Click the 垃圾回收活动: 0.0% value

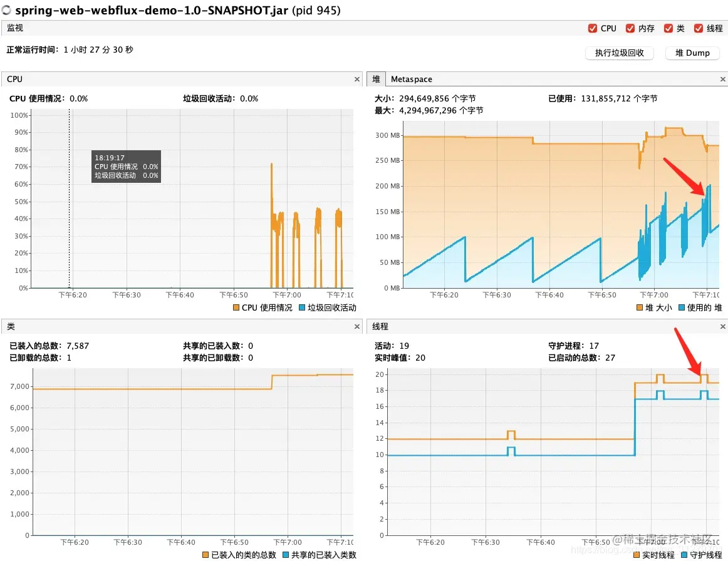(221, 98)
